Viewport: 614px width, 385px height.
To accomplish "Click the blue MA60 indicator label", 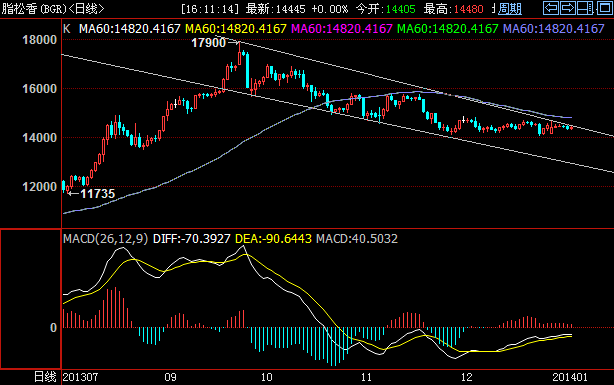I will [554, 29].
